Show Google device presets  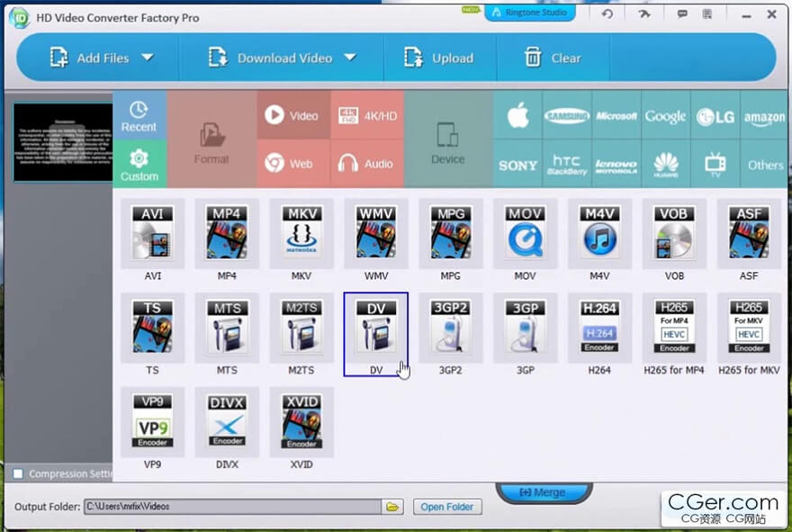coord(665,116)
